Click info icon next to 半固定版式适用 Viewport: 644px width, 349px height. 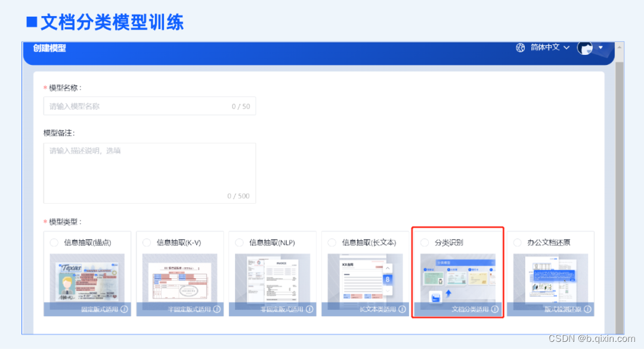point(217,309)
